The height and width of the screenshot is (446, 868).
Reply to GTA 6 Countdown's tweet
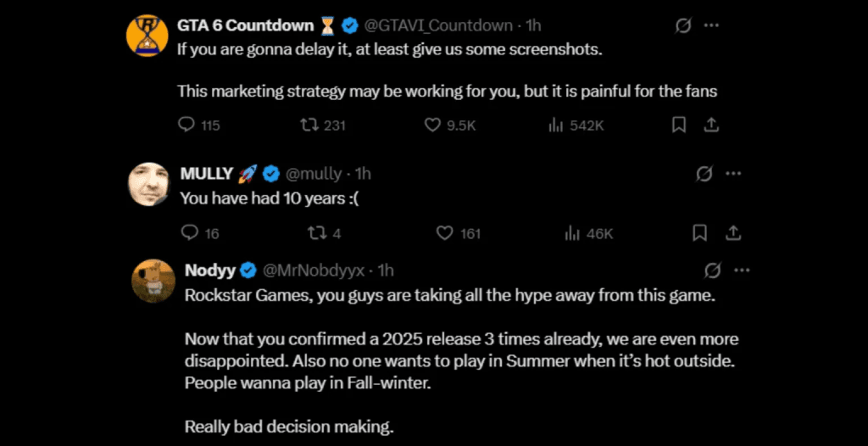point(187,125)
